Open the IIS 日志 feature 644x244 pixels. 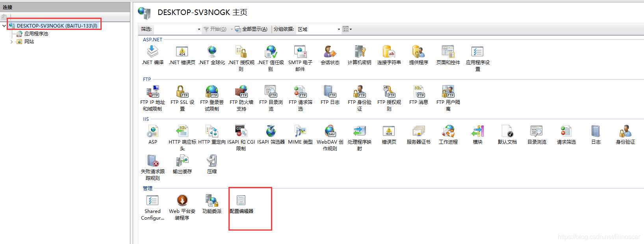tap(596, 135)
